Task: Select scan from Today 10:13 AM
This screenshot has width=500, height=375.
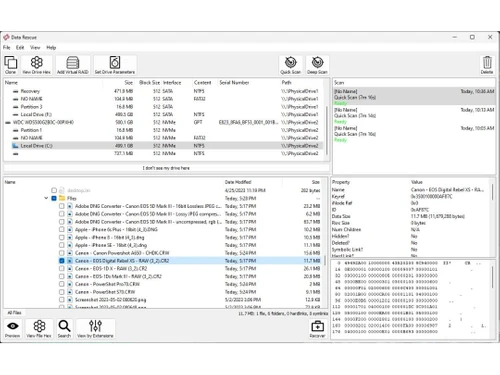Action: coord(414,115)
